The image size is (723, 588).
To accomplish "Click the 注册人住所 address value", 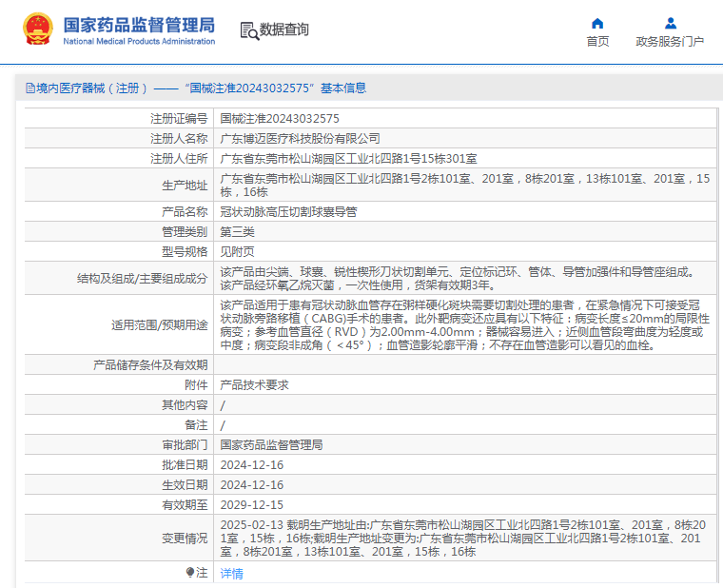I will pos(348,159).
